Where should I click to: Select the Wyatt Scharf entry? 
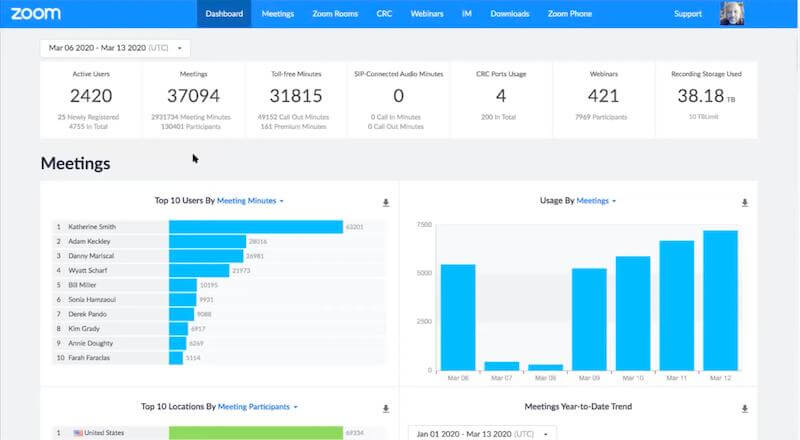coord(219,271)
